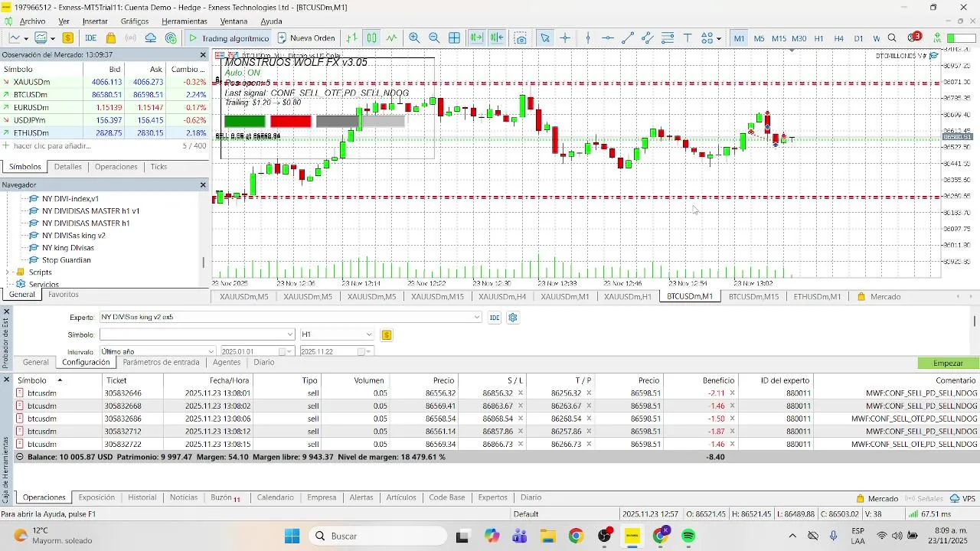
Task: Switch to ETHUSDm,M1 chart tab
Action: point(817,297)
